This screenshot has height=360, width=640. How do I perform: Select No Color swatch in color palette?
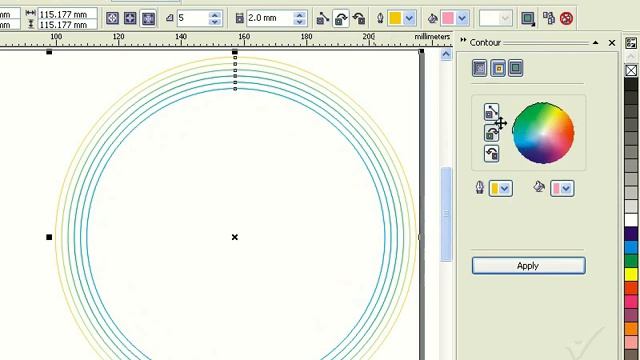[631, 70]
